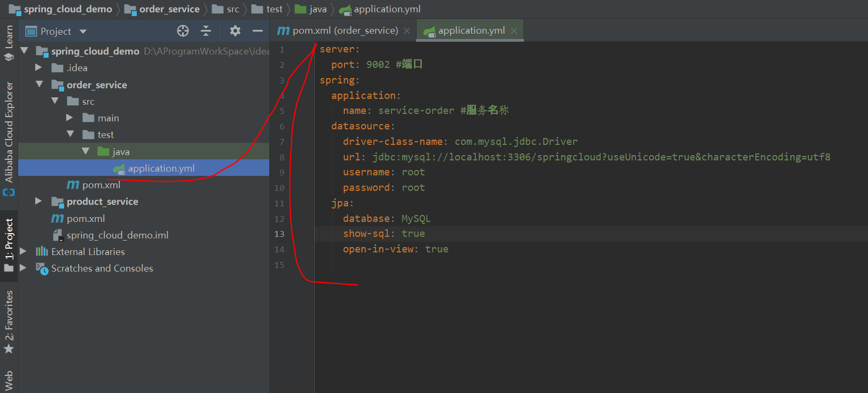Click the 'jpa:' key in editor
The height and width of the screenshot is (393, 868).
(342, 203)
